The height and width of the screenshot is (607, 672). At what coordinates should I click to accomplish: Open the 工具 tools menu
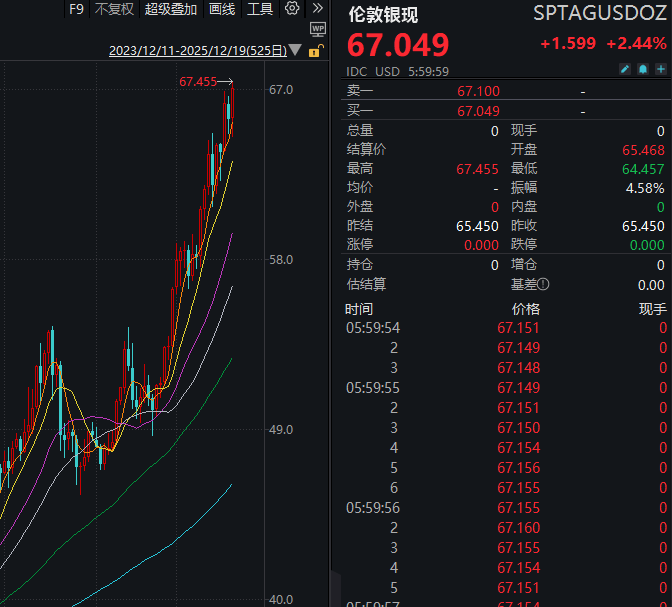point(260,9)
